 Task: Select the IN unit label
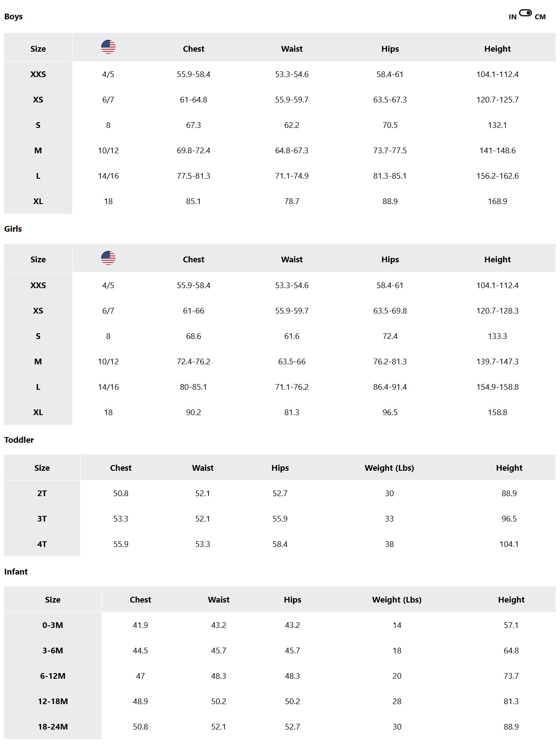click(x=512, y=17)
